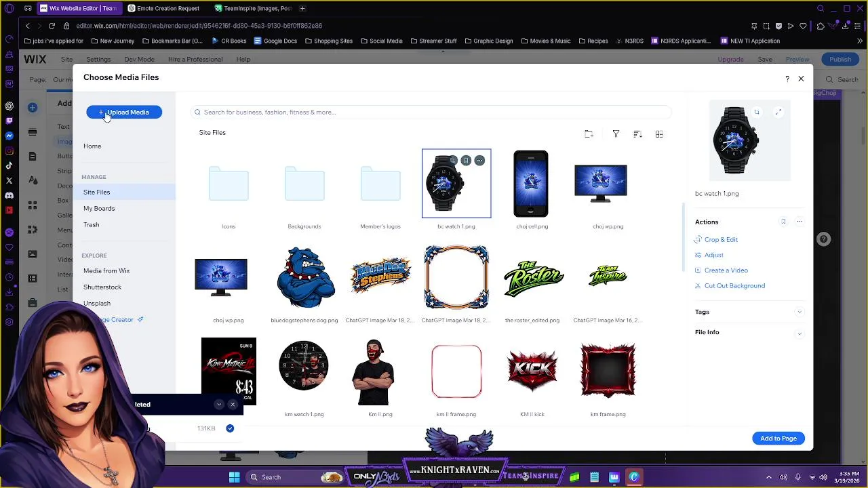Open media manager help question mark
868x488 pixels.
point(787,79)
